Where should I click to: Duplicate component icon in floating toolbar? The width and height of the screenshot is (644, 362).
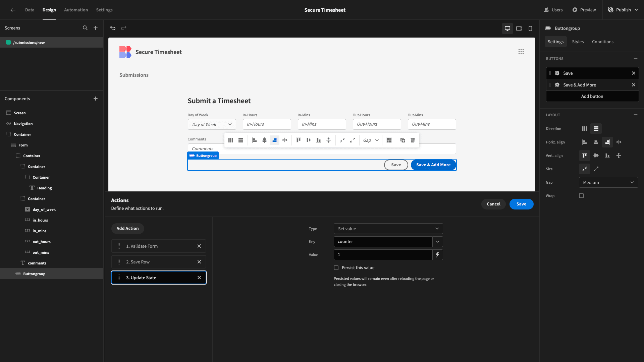pyautogui.click(x=403, y=140)
